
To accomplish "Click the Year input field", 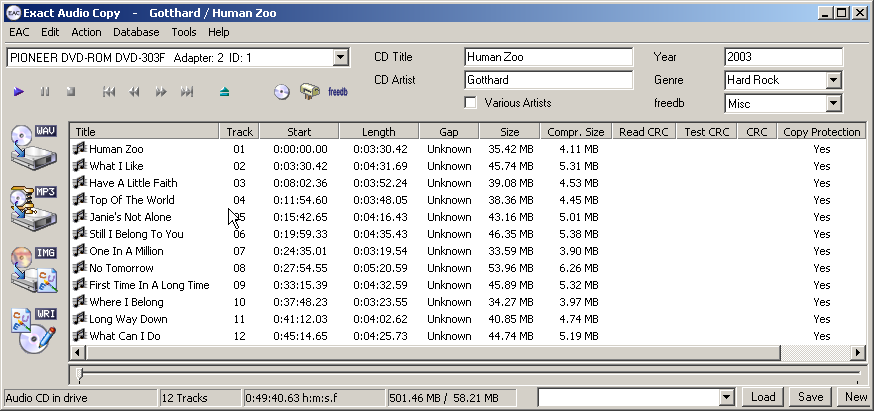I will [x=784, y=57].
